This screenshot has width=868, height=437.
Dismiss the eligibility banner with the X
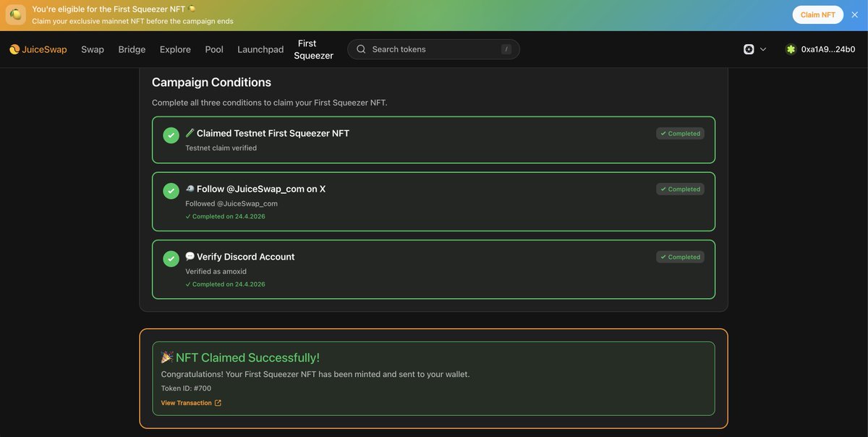pos(855,15)
